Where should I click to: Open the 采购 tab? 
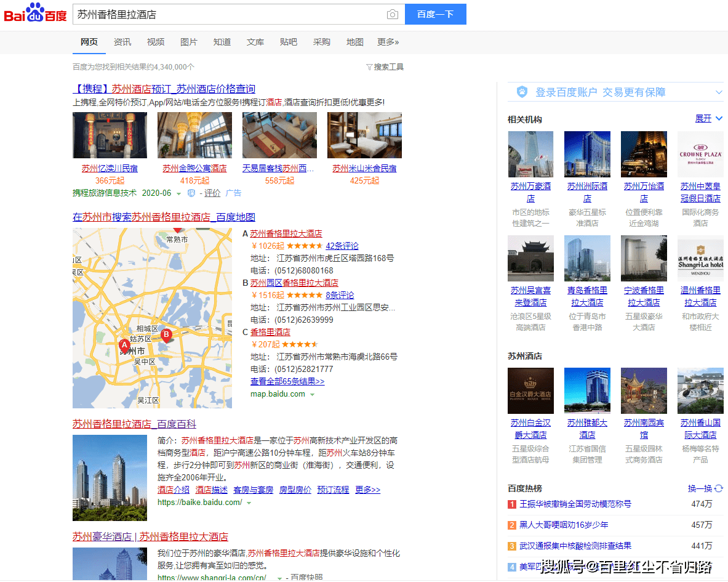pyautogui.click(x=321, y=42)
